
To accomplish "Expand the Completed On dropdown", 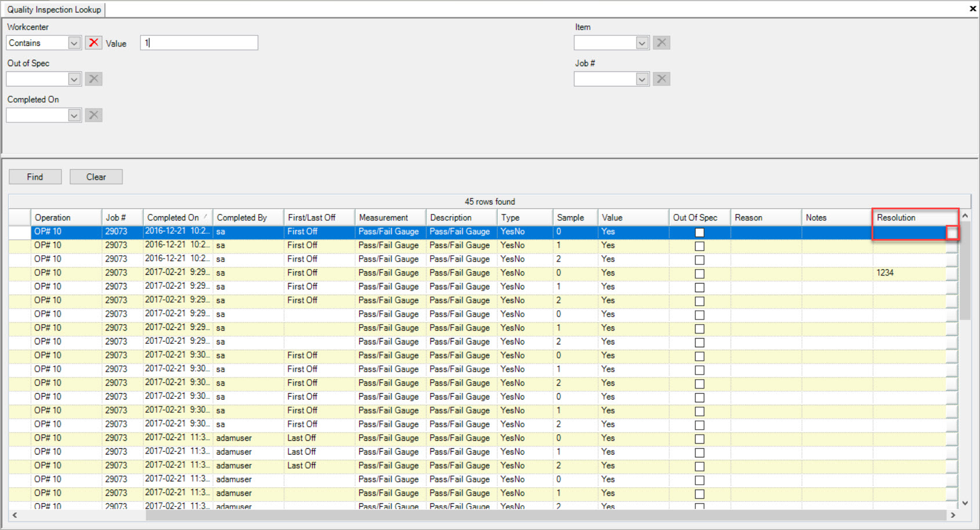I will [x=74, y=115].
